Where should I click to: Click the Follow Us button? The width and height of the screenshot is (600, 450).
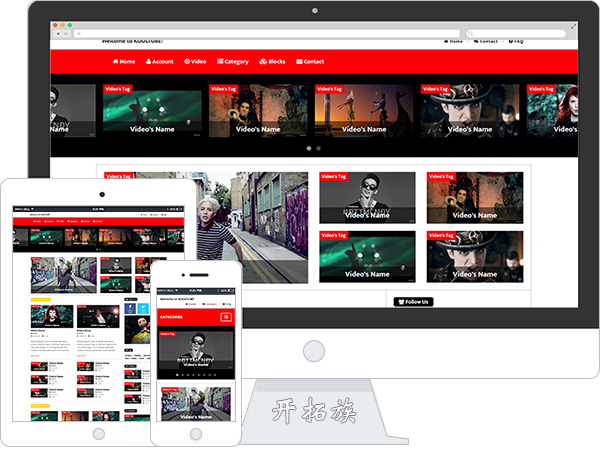point(413,302)
